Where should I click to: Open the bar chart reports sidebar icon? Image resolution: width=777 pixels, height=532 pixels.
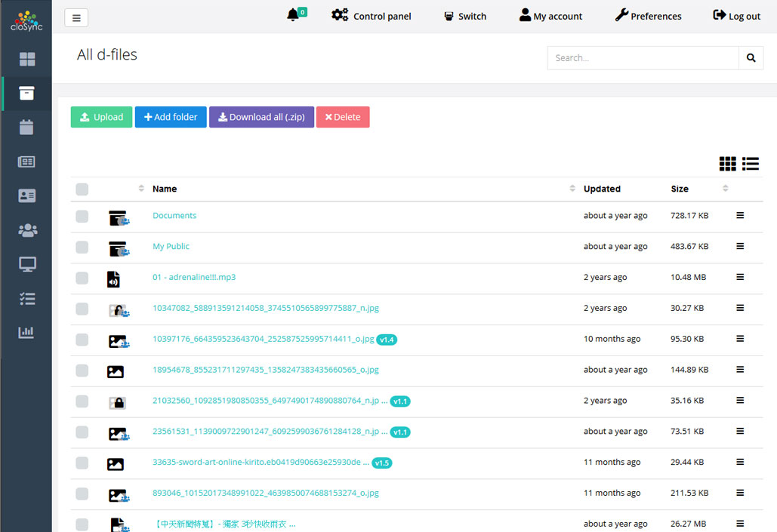click(27, 332)
